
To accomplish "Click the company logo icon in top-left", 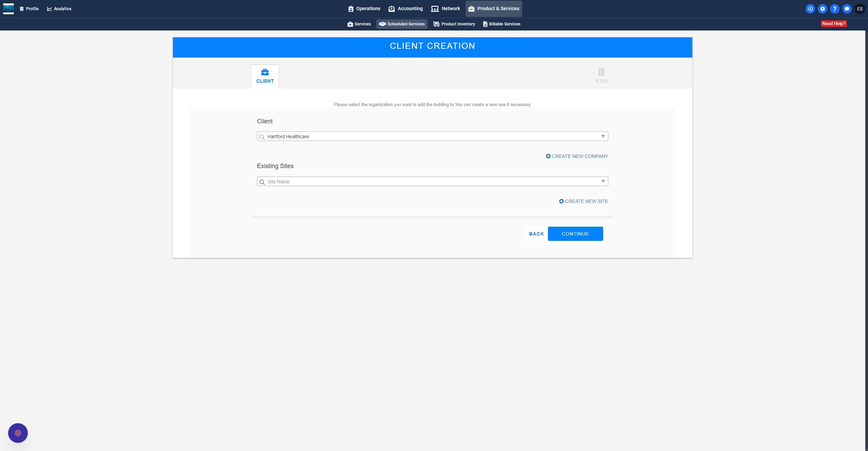I will [x=8, y=8].
